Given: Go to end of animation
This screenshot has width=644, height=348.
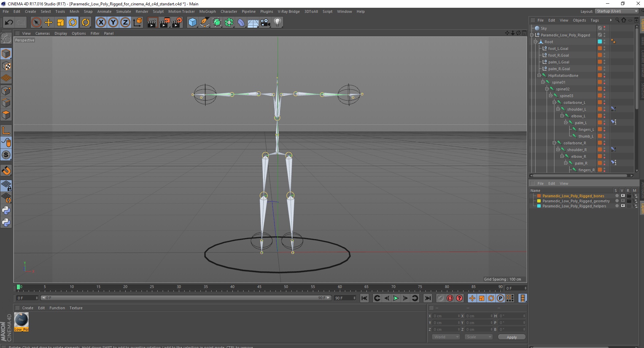Looking at the screenshot, I should click(x=427, y=298).
